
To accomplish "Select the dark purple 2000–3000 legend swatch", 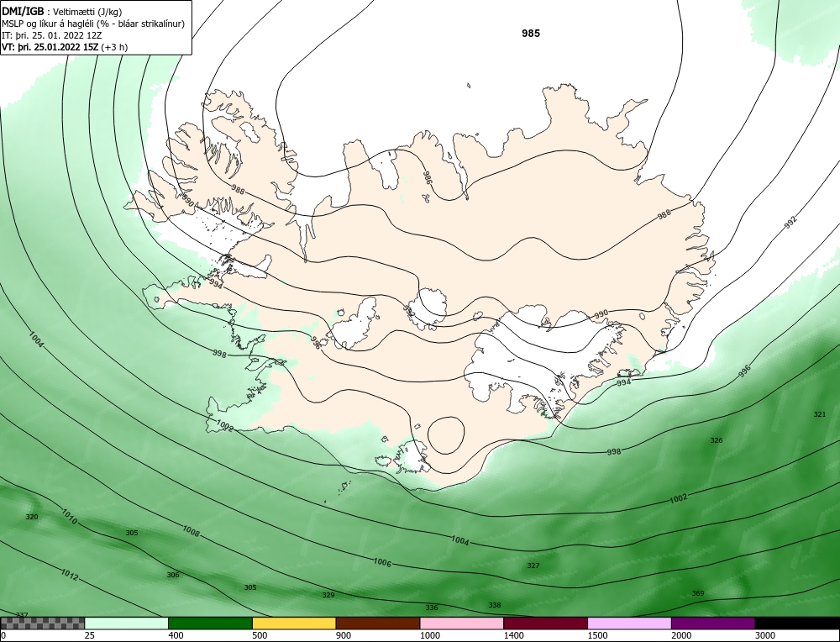I will [x=713, y=624].
